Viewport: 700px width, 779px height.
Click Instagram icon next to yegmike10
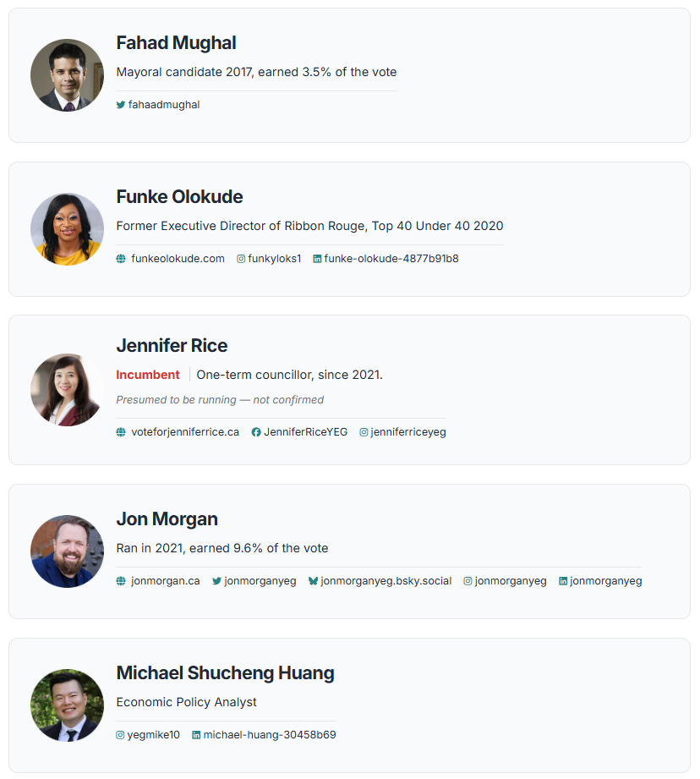121,735
